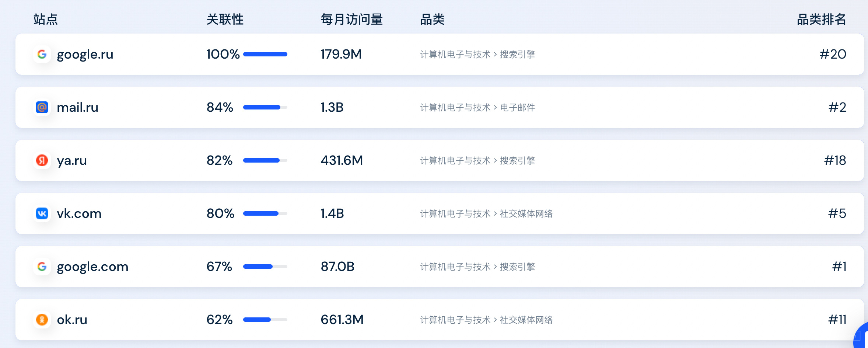Open the ok.ru site link
The image size is (868, 348).
(x=72, y=320)
